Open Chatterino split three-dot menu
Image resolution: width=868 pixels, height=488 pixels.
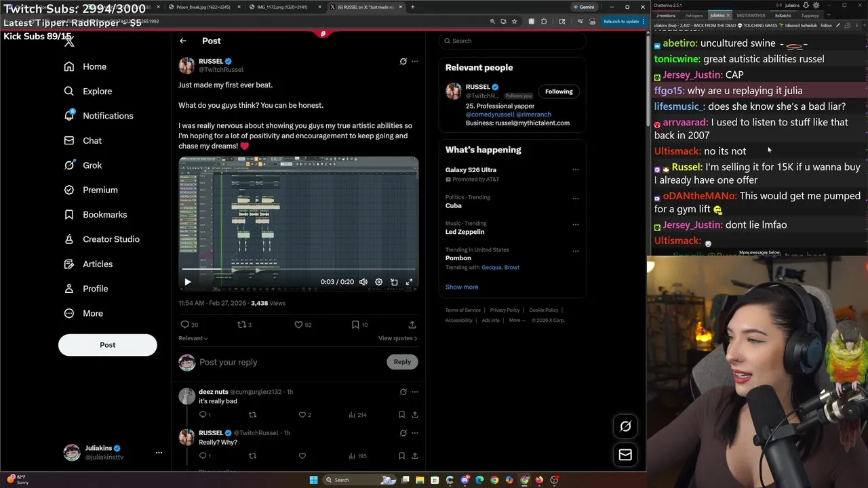click(x=858, y=25)
